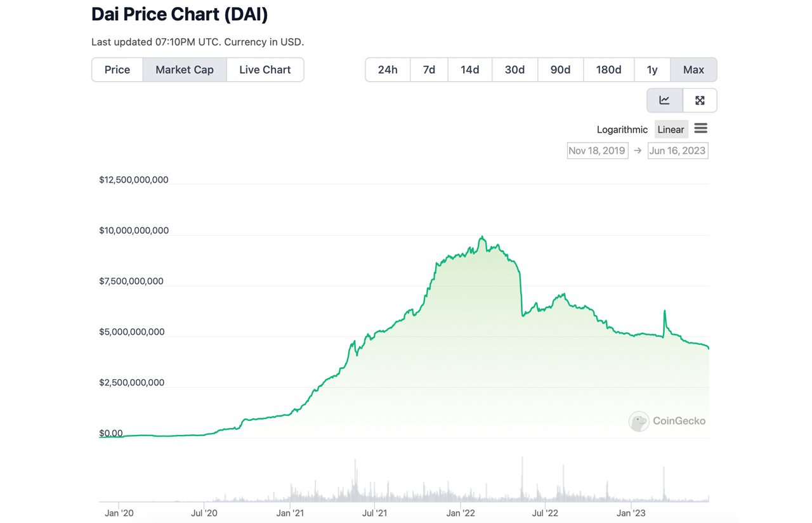Edit end date Jun 16, 2023
The height and width of the screenshot is (523, 812).
[678, 150]
